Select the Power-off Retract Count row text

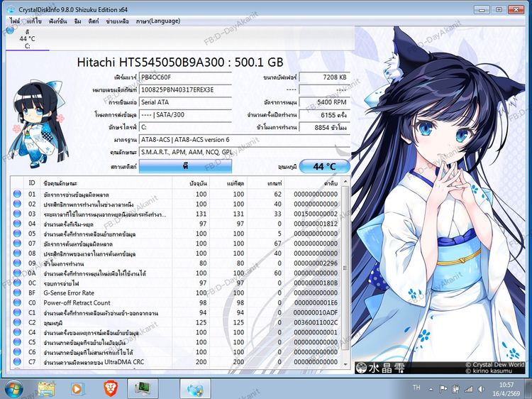[77, 302]
